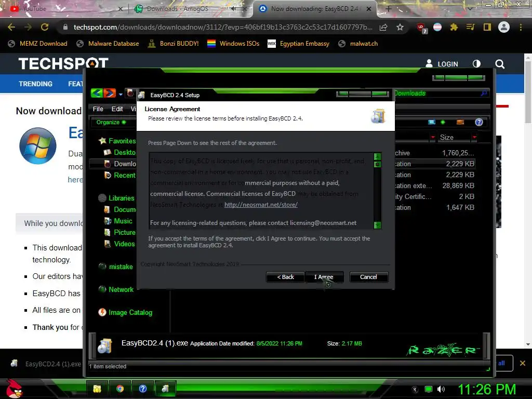Click the I Agree button
The width and height of the screenshot is (532, 399).
tap(324, 277)
